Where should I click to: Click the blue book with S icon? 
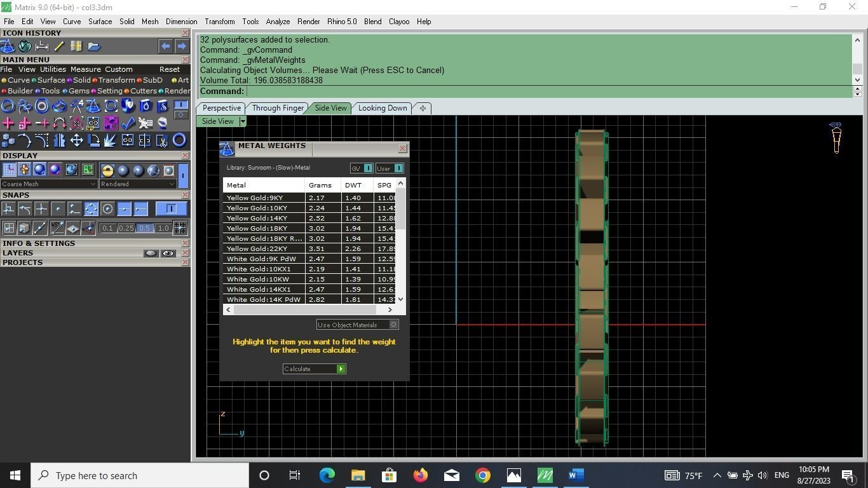coord(162,105)
